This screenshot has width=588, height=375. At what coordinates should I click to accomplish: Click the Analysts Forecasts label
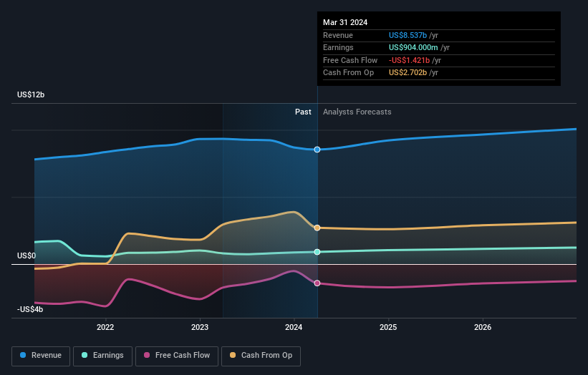pyautogui.click(x=357, y=112)
